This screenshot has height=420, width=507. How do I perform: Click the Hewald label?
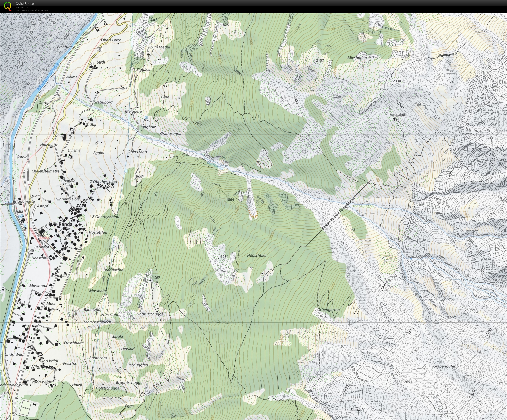click(x=128, y=349)
